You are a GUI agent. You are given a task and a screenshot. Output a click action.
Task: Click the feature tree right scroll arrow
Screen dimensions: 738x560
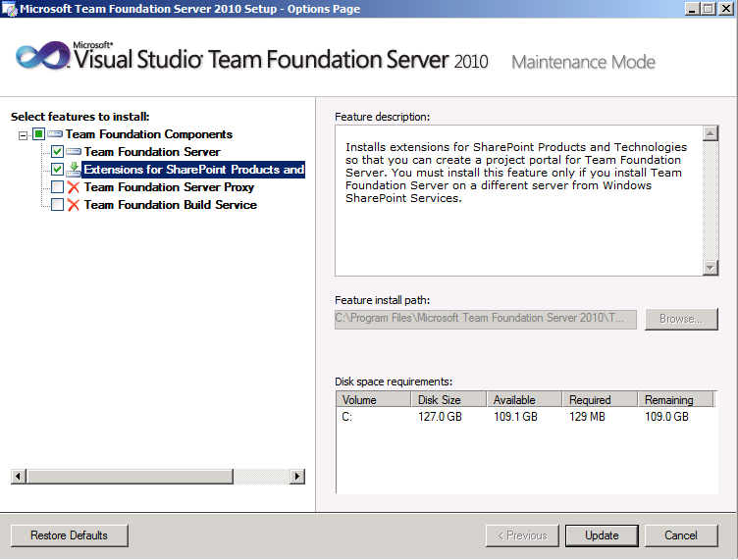pos(297,477)
